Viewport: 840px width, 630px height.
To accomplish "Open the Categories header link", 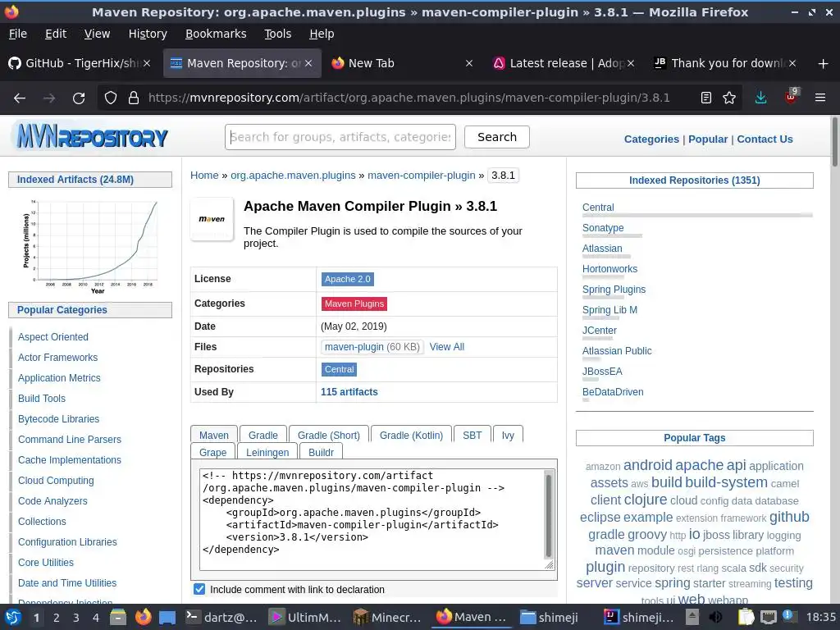I will point(651,139).
